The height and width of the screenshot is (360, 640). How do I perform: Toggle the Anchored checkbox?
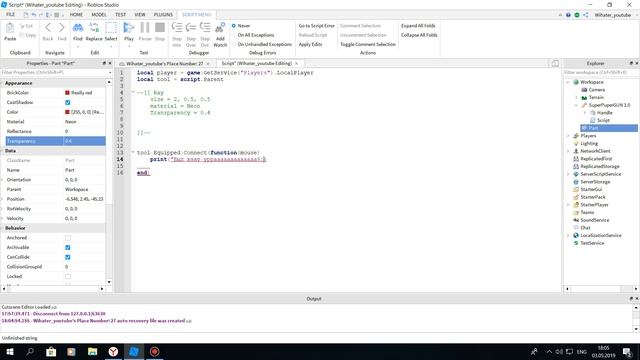(68, 238)
